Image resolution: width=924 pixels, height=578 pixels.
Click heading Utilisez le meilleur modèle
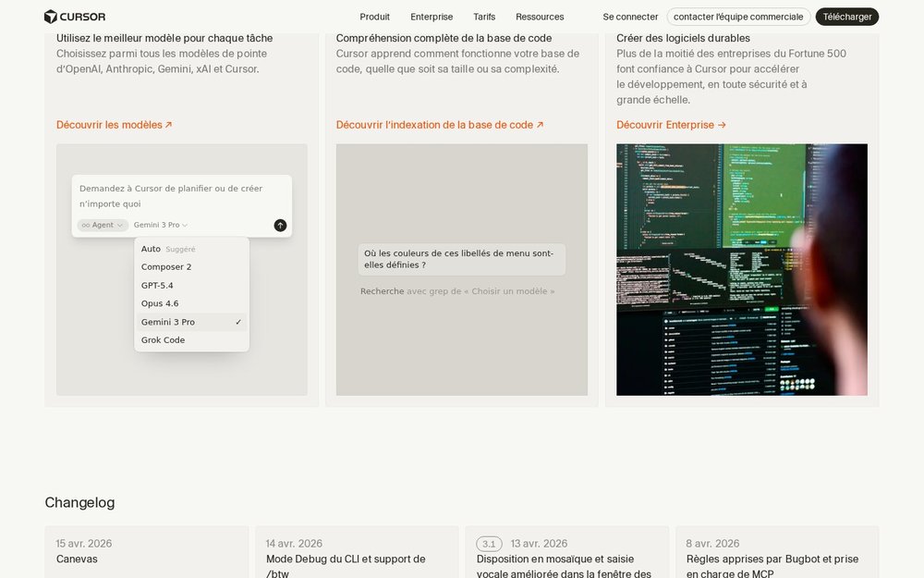pos(164,38)
